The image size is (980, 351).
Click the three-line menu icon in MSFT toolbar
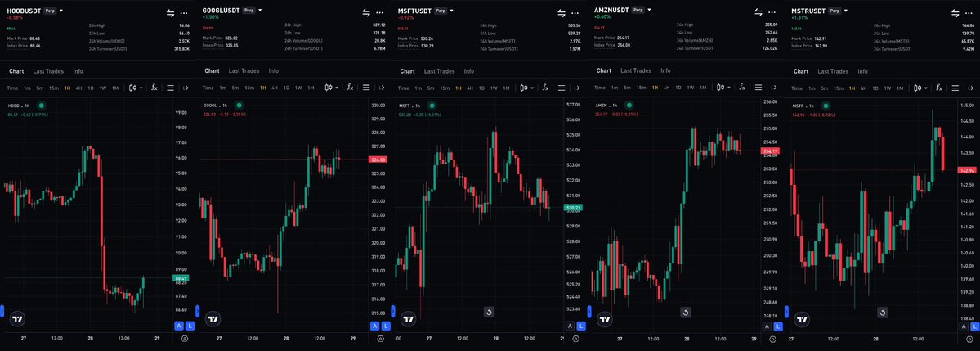click(562, 88)
